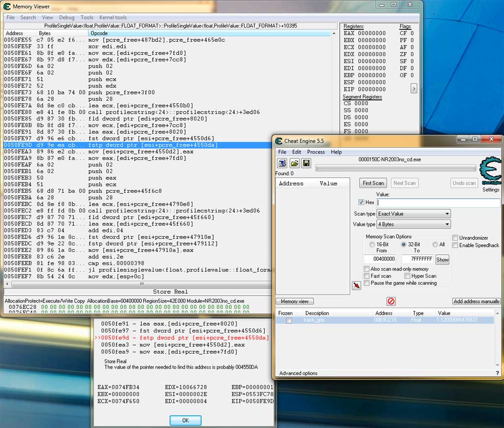Screen dimensions: 504x428
Task: Click the open file folder icon
Action: (294, 163)
